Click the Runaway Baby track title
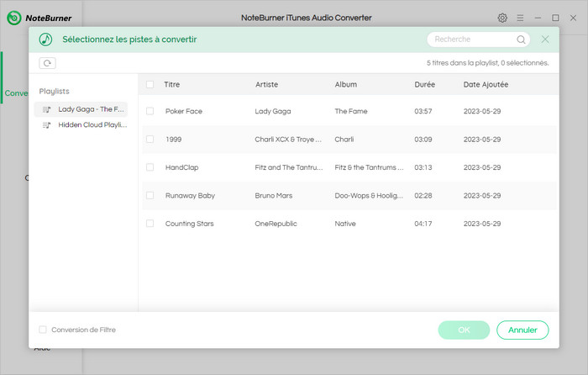Viewport: 588px width, 375px height. pyautogui.click(x=190, y=196)
